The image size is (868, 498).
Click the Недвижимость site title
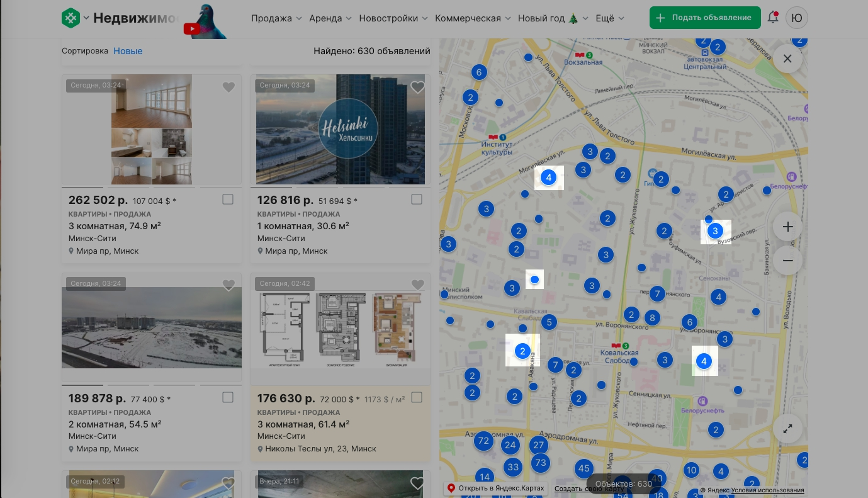pyautogui.click(x=135, y=18)
